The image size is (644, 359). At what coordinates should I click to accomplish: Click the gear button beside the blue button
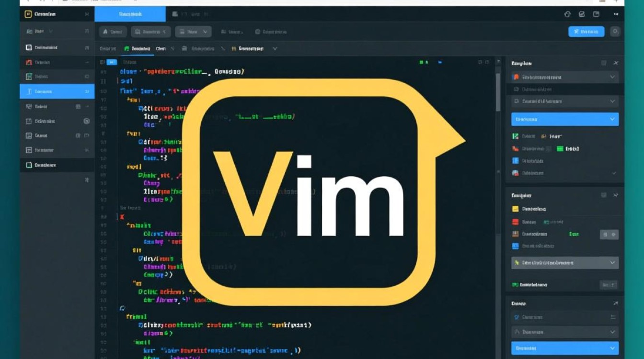point(615,32)
